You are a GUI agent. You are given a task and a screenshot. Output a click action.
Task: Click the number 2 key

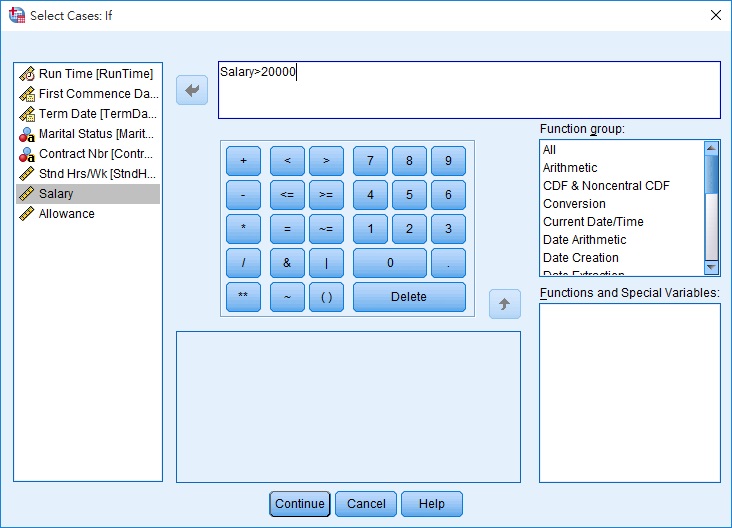409,229
